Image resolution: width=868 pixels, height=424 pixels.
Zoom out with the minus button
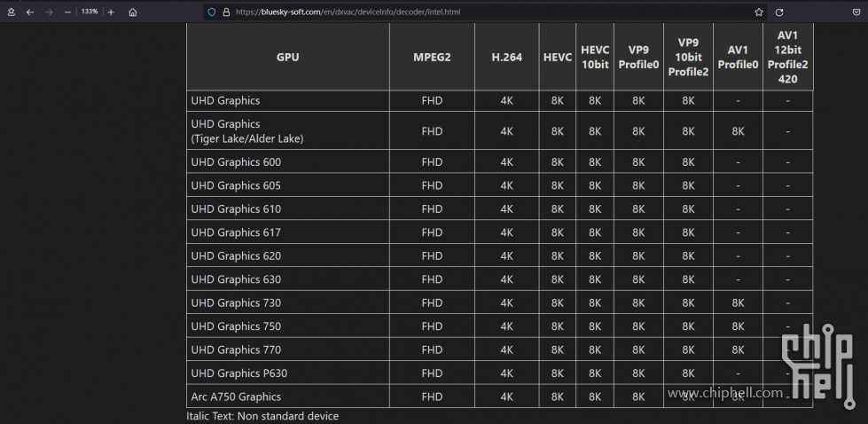pos(67,12)
